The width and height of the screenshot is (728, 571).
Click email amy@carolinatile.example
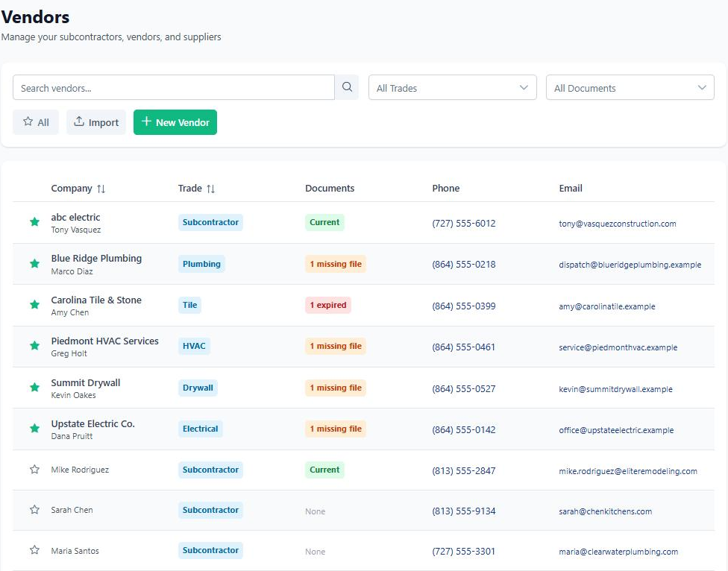[607, 306]
